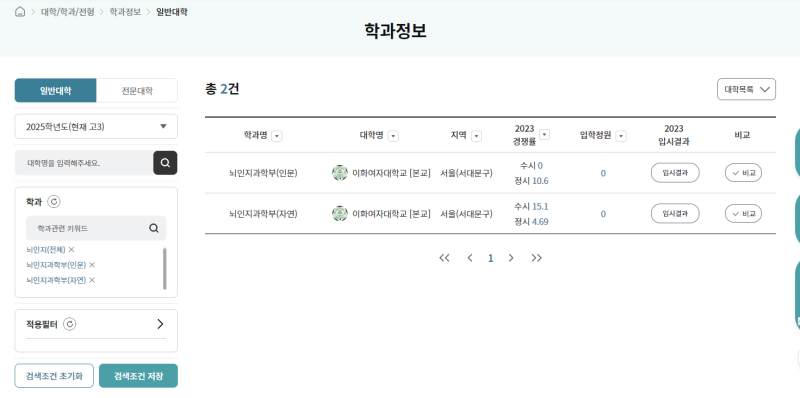Search university name with magnifier button
This screenshot has width=800, height=398.
165,163
